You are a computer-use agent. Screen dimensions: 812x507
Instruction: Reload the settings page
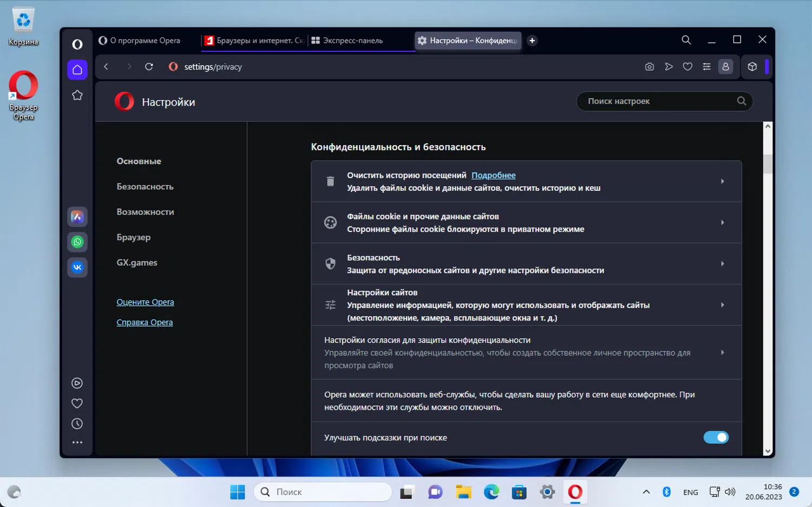[149, 67]
